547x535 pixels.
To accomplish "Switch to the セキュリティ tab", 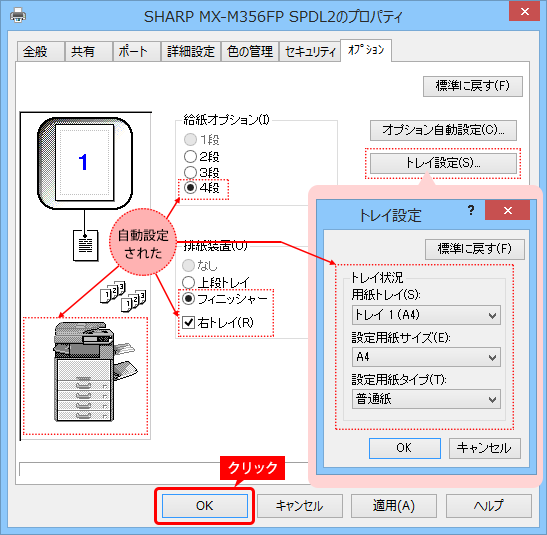I will [310, 52].
